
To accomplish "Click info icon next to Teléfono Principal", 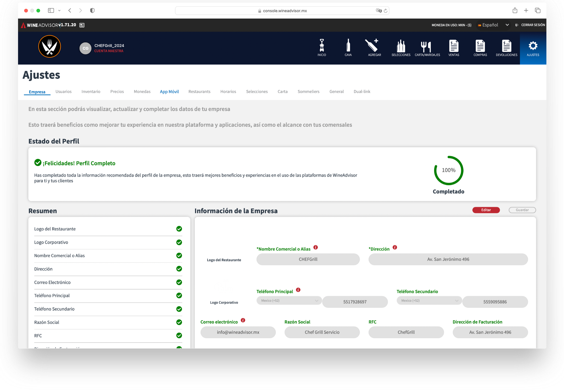I will click(x=298, y=290).
